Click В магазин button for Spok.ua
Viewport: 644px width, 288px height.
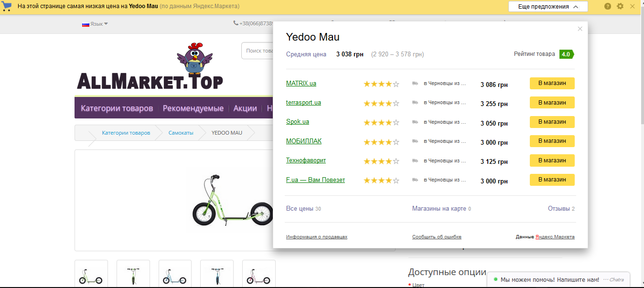pos(552,122)
